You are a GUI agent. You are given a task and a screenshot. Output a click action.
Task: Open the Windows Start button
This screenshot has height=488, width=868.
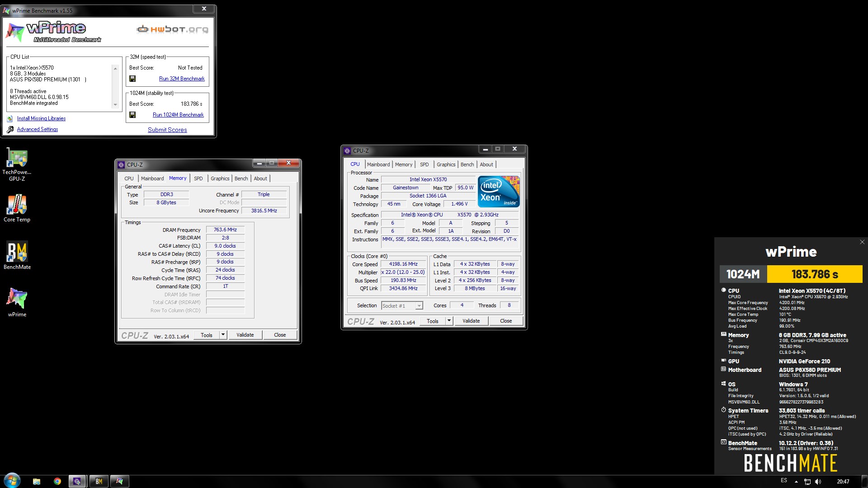click(12, 481)
